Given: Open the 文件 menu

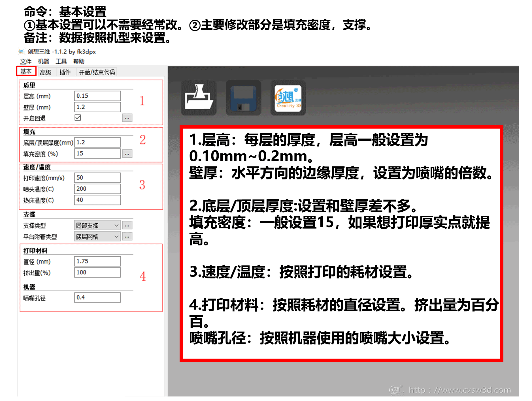Looking at the screenshot, I should point(25,61).
